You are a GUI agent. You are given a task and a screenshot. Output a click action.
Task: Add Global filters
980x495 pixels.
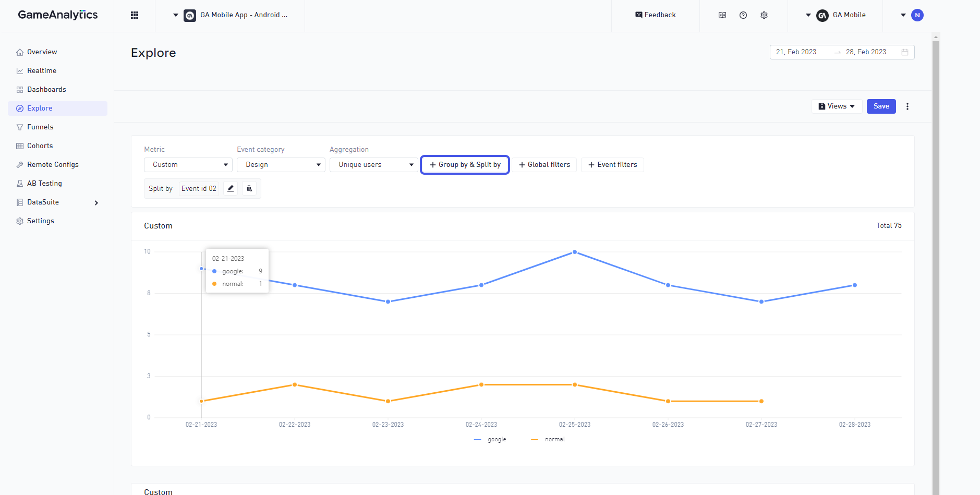pos(545,165)
